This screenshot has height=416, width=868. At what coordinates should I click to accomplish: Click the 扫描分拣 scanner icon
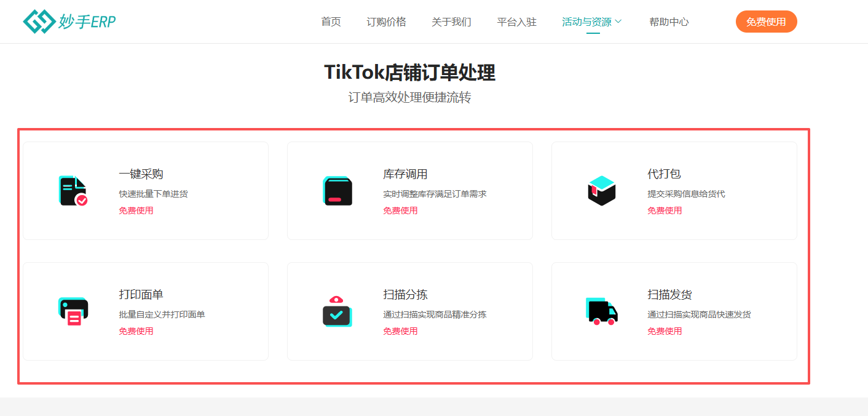[x=337, y=311]
